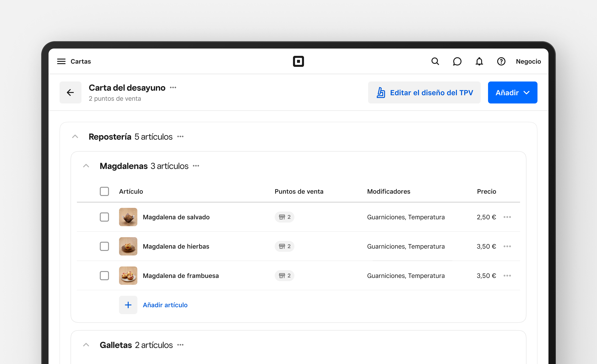Screen dimensions: 597x364
Task: Click the Precio column header
Action: [486, 191]
